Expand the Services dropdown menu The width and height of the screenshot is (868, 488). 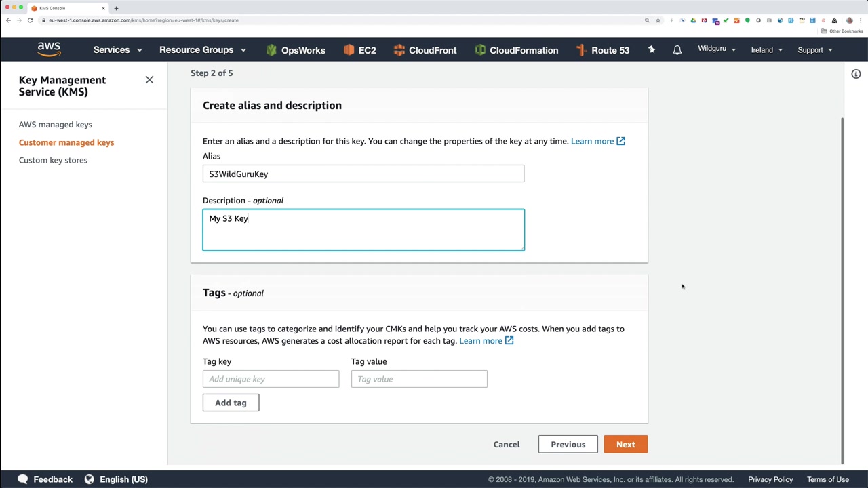pyautogui.click(x=117, y=50)
